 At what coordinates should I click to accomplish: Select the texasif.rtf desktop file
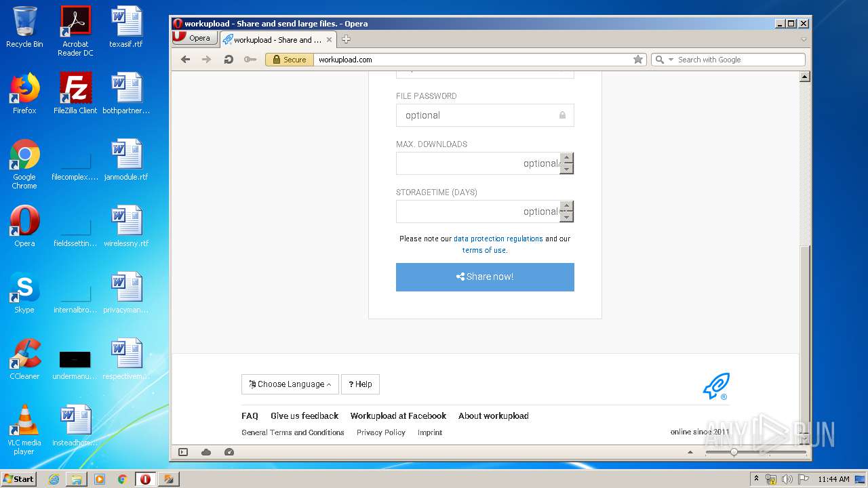pos(126,27)
